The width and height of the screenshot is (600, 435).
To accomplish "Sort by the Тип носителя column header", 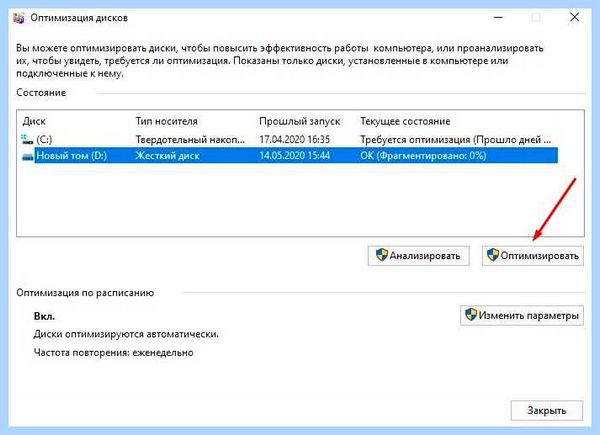I will tap(166, 121).
